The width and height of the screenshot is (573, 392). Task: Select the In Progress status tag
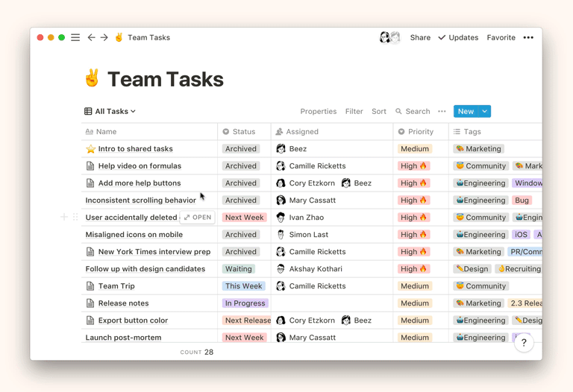245,303
